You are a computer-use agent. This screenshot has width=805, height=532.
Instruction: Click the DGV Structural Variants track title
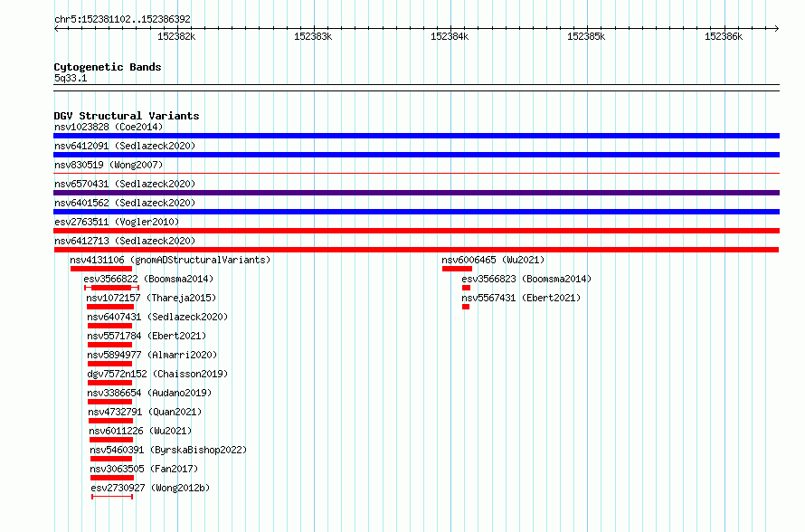[127, 116]
